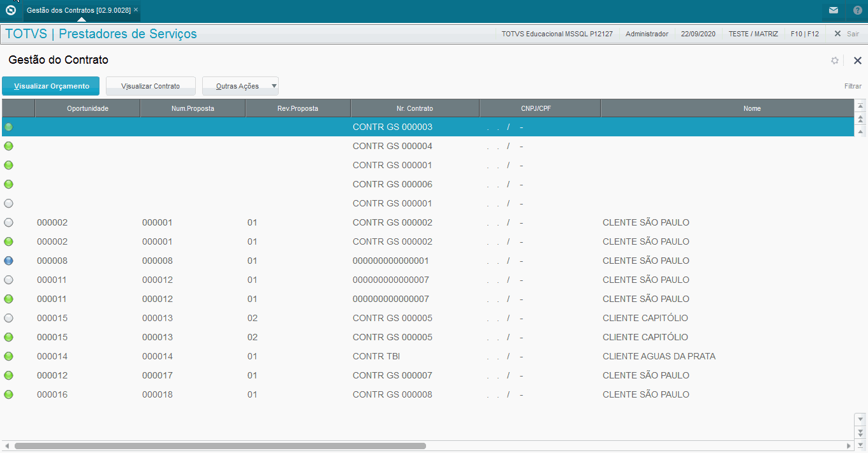The image size is (868, 453).
Task: Click green status icon of 000000000000007 row
Action: coord(8,299)
